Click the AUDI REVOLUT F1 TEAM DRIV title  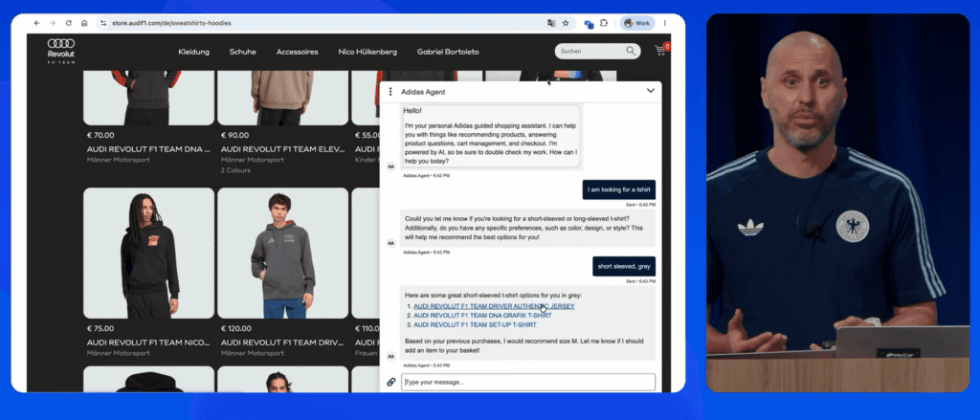282,343
